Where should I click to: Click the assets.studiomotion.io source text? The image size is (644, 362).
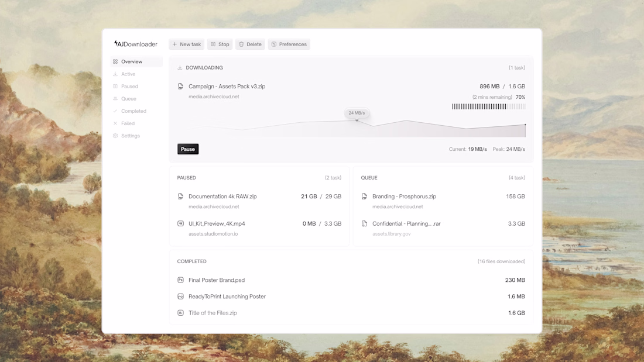click(x=213, y=234)
